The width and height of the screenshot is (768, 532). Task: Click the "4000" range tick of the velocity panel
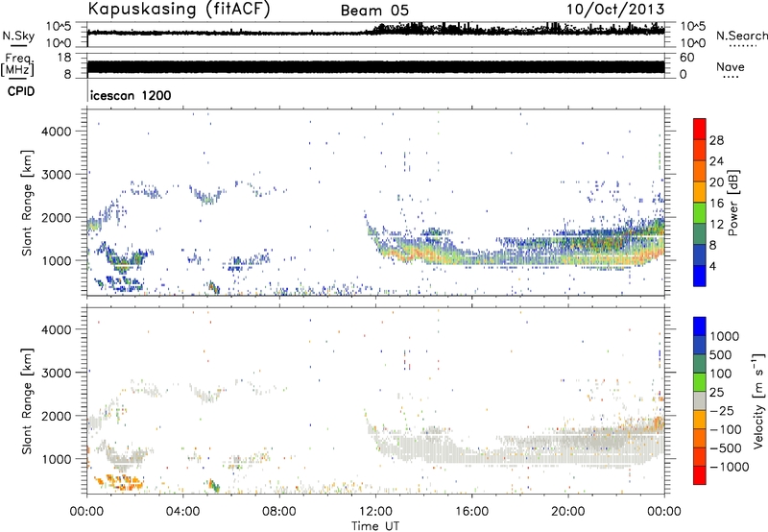(x=57, y=329)
